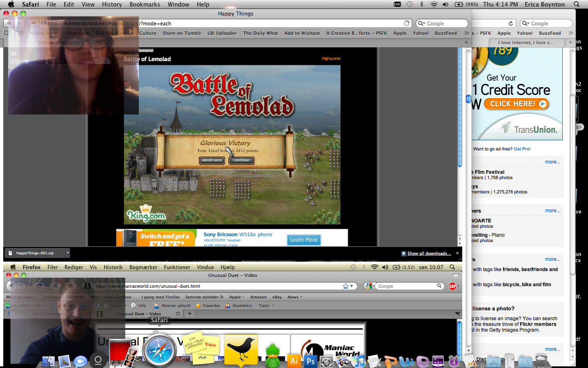Open the dropdown arrow next to the Firefox star
This screenshot has width=588, height=368.
352,286
